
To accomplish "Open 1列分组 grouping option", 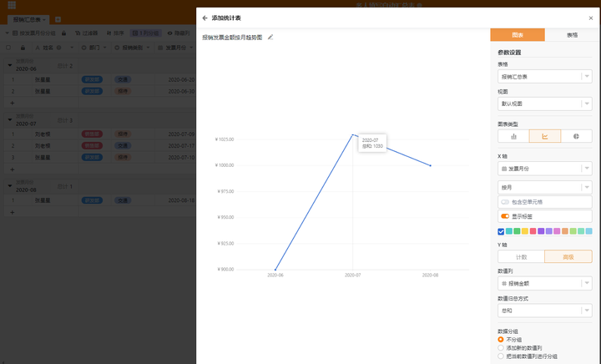I will click(145, 33).
